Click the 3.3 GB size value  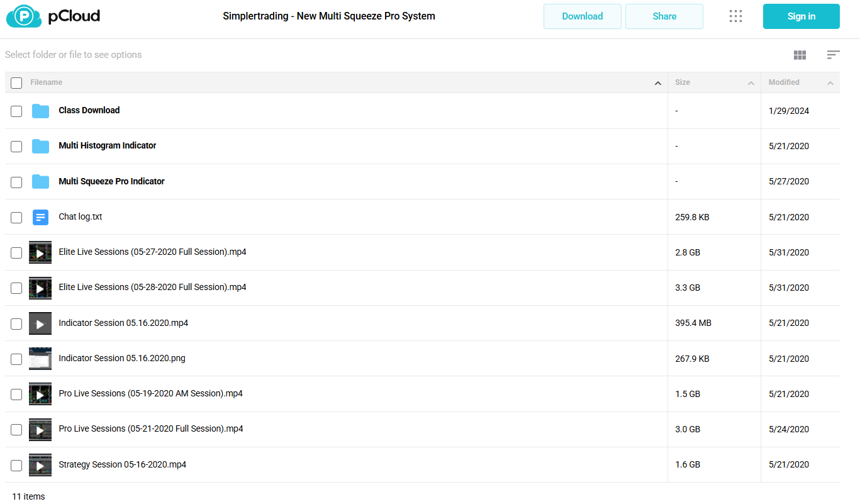tap(688, 288)
